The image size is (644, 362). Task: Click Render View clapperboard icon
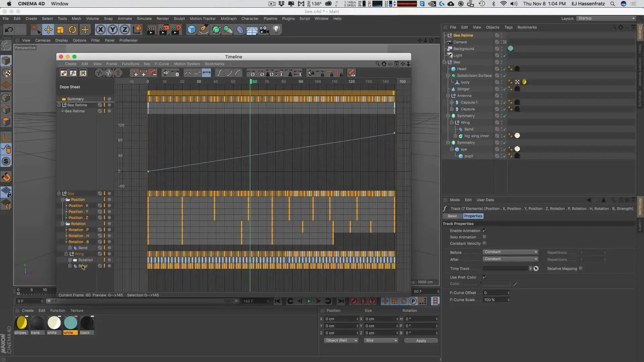coord(151,30)
